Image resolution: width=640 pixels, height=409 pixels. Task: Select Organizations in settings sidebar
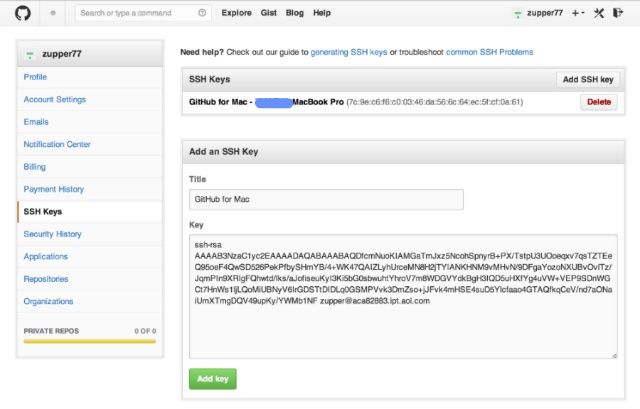coord(48,301)
